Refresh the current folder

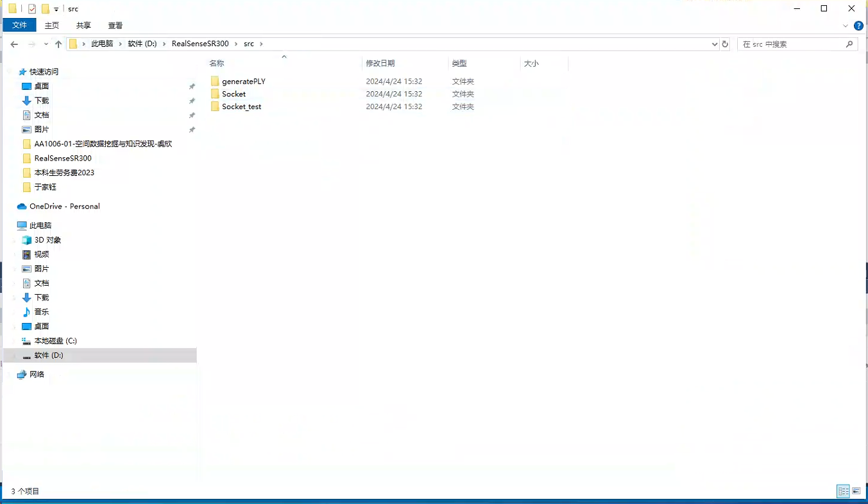click(726, 44)
